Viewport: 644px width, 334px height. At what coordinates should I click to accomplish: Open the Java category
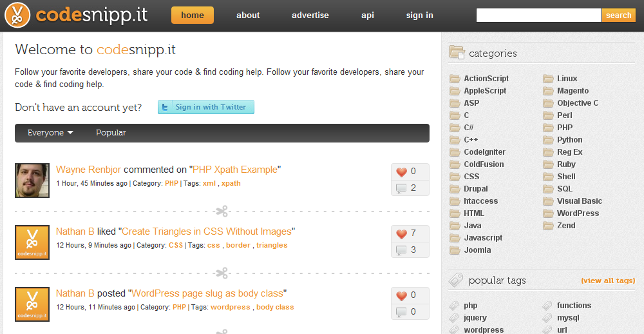click(472, 226)
